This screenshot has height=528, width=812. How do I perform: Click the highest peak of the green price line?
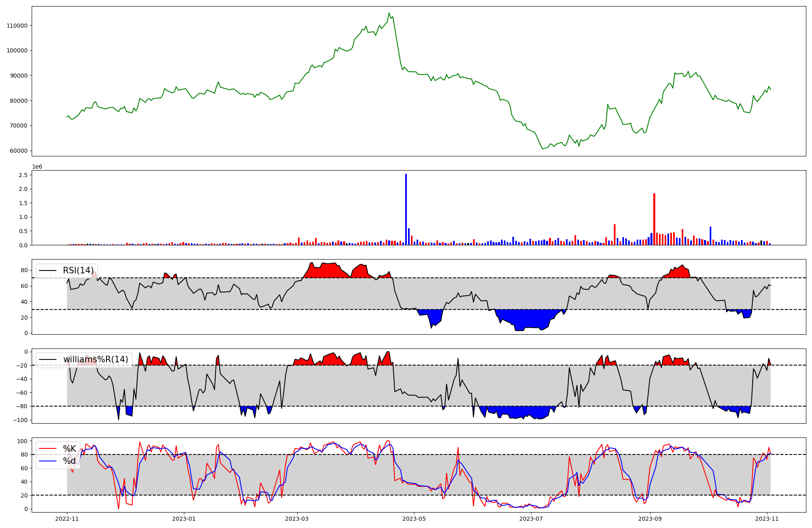(389, 13)
